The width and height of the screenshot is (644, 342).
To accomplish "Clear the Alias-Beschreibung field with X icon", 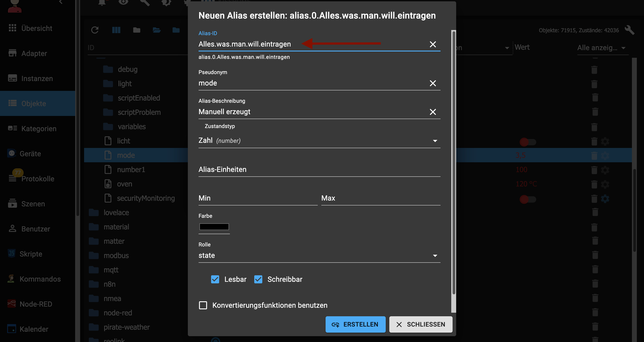I will tap(432, 112).
